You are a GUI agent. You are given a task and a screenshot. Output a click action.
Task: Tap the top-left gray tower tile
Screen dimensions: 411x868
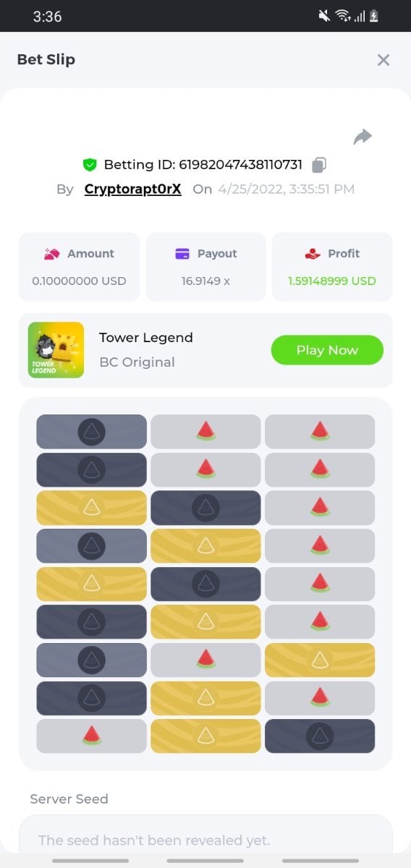[91, 432]
